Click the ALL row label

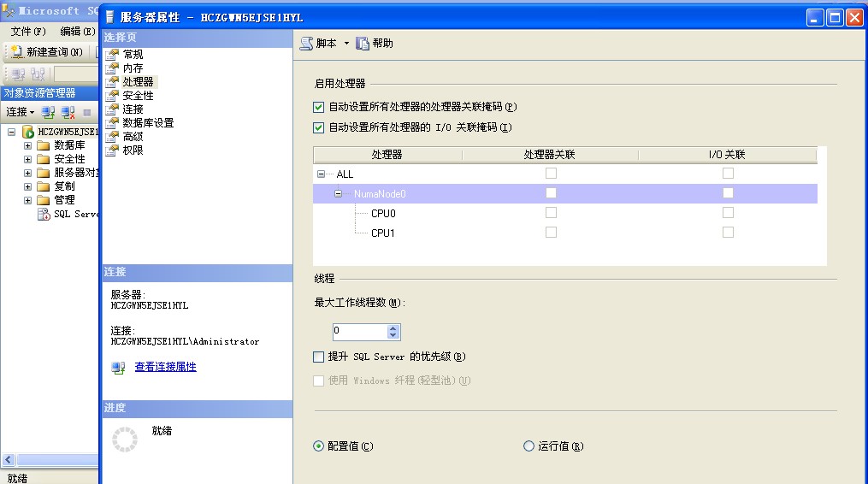[x=345, y=174]
